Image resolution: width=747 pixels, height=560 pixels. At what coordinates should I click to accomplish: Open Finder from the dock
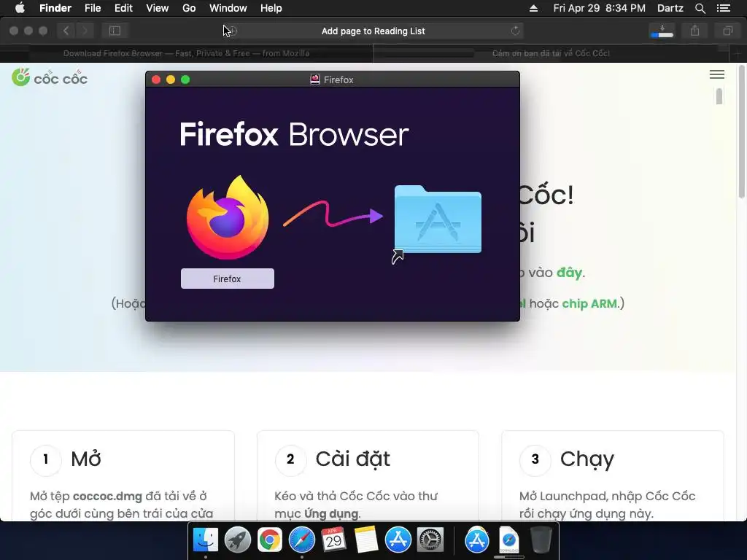click(x=205, y=540)
